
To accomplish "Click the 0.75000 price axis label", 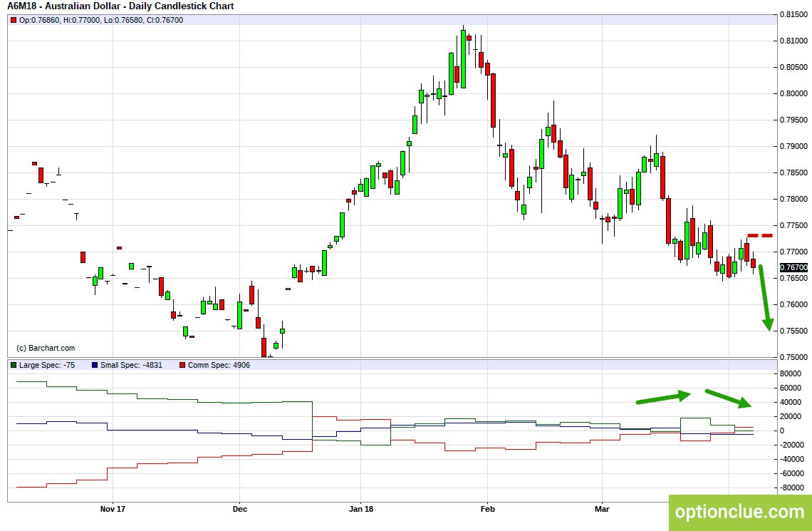I will pos(794,358).
